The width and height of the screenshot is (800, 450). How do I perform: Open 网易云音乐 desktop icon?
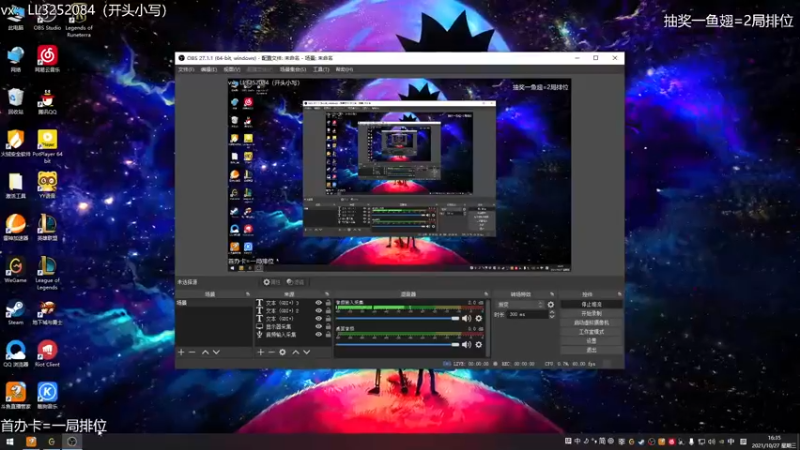[x=47, y=59]
